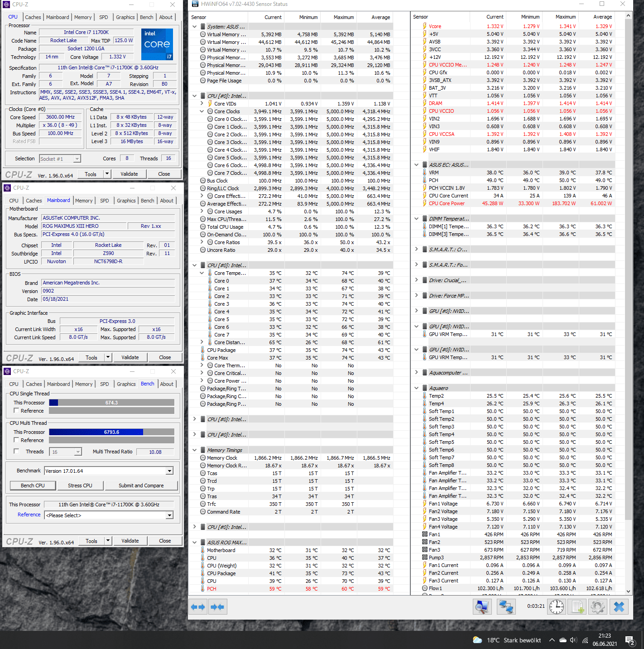Open Tools arrow in Bench CPU-Z window
644x649 pixels.
tap(108, 541)
